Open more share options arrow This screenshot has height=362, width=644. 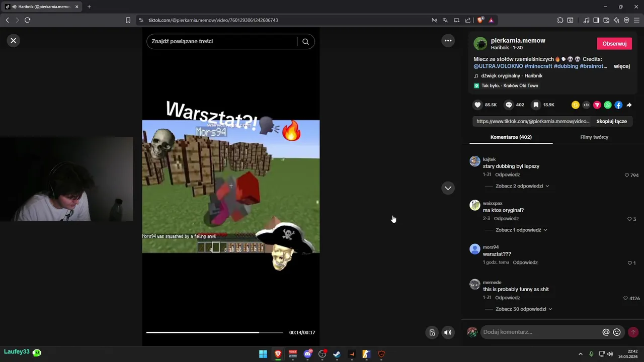pyautogui.click(x=629, y=105)
